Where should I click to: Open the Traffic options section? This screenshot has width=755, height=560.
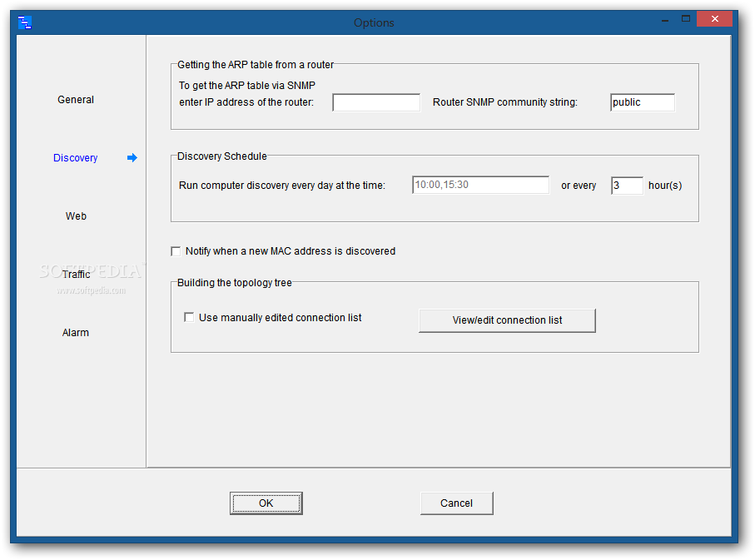point(76,274)
